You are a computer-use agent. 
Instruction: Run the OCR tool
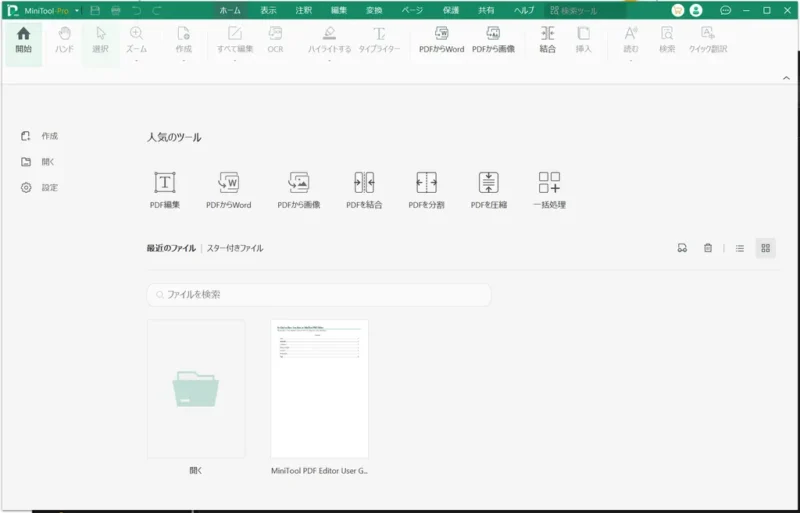pyautogui.click(x=276, y=40)
